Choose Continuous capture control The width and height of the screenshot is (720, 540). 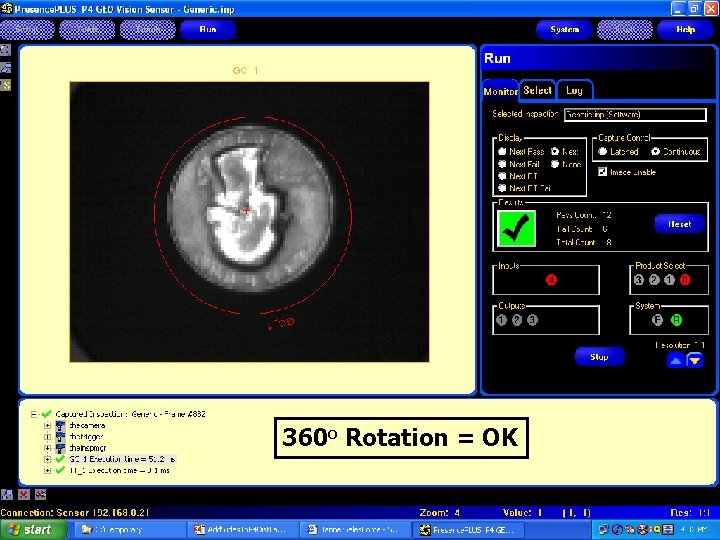point(655,151)
